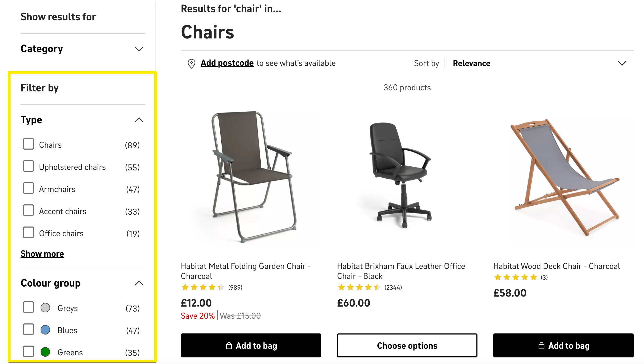Viewport: 644px width, 364px height.
Task: Click the Greys colour swatch circle
Action: coord(45,308)
